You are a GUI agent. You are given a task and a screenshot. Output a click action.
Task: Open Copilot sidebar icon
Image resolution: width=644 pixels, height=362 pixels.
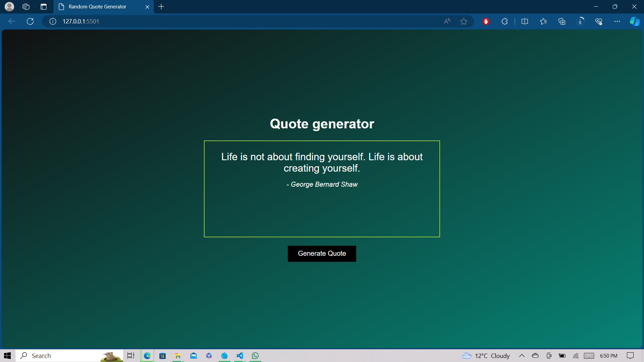point(635,21)
